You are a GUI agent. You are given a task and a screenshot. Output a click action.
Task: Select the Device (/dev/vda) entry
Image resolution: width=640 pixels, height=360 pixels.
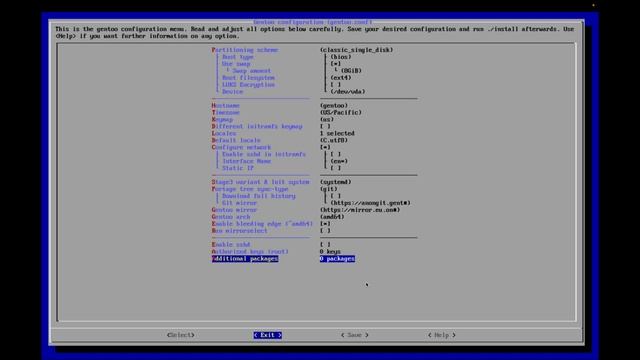294,91
